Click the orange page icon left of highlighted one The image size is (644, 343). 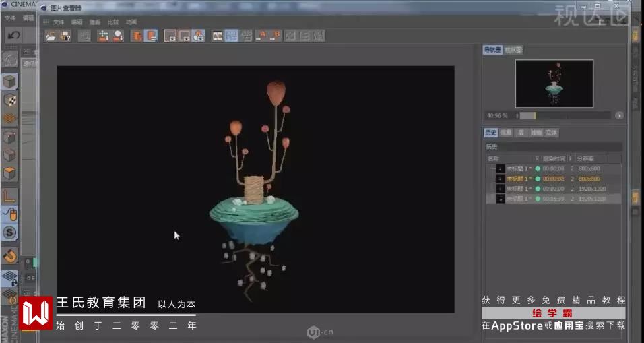pyautogui.click(x=136, y=36)
